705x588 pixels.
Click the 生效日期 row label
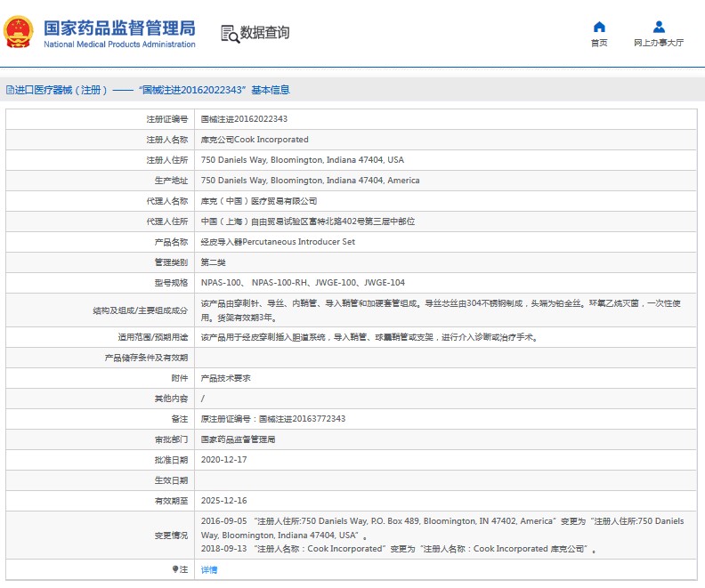tap(171, 480)
